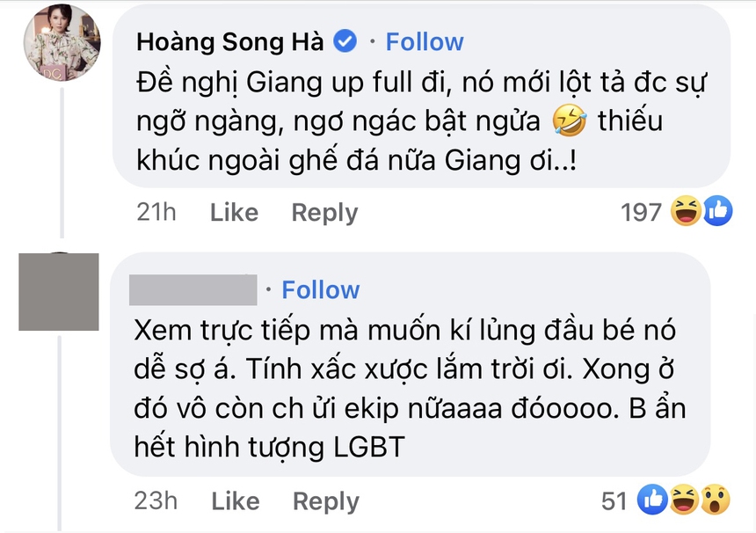The width and height of the screenshot is (756, 533).
Task: Click Hoàng Song Hà's name
Action: click(x=230, y=40)
